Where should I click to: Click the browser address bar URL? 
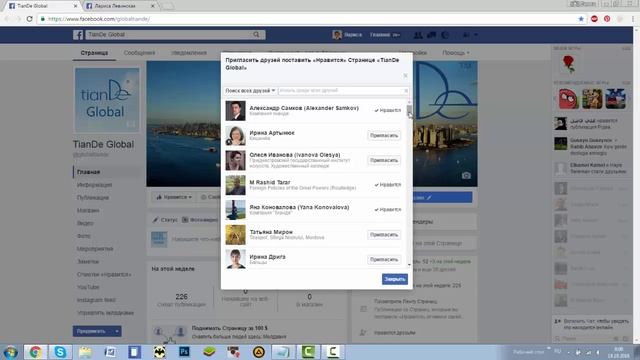click(x=99, y=19)
